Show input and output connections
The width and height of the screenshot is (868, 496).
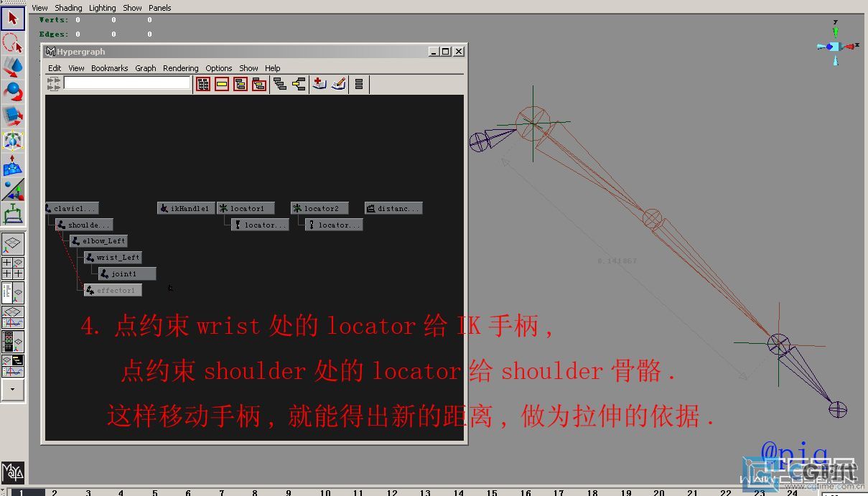tap(299, 84)
